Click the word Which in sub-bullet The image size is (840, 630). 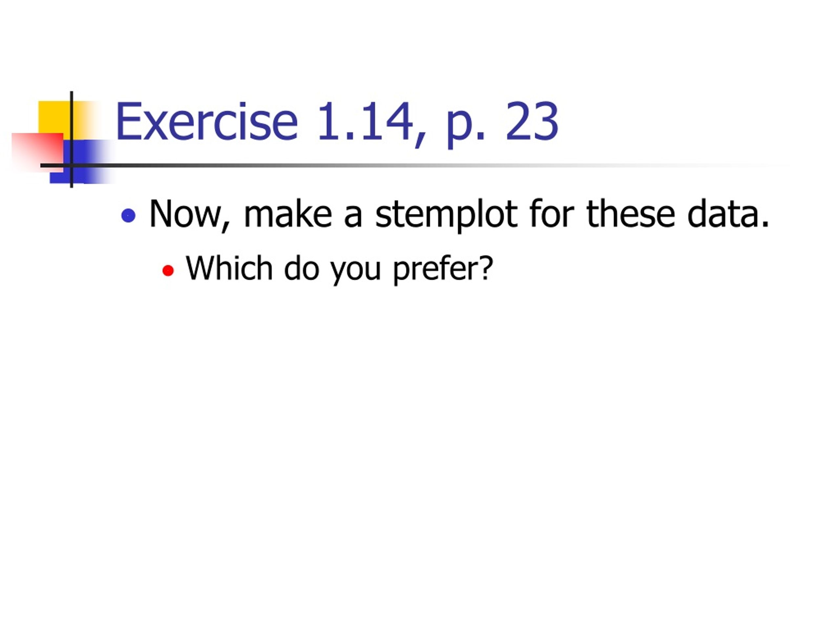pos(229,268)
